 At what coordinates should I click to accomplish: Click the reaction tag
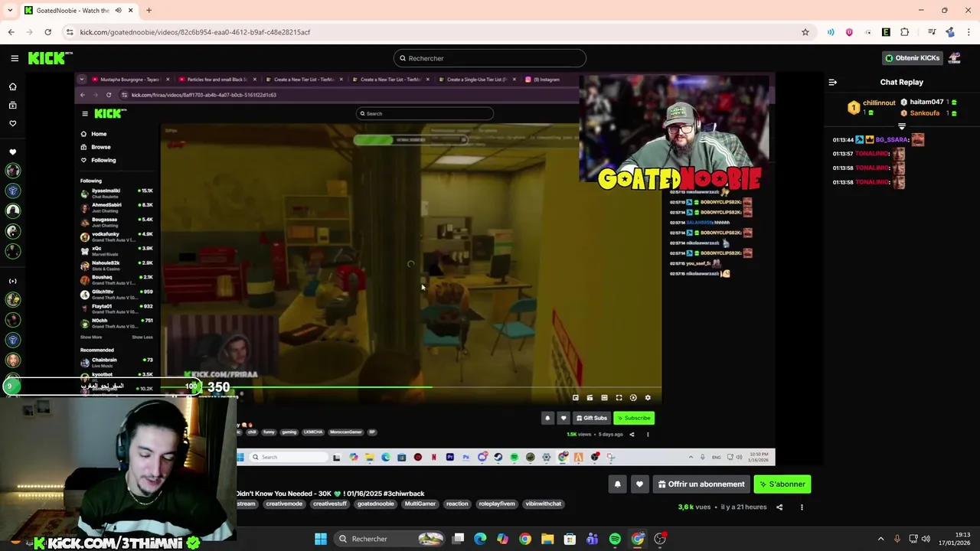457,504
